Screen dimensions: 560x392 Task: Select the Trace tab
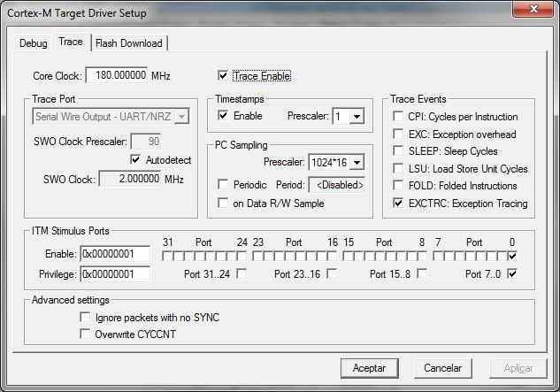pos(71,42)
